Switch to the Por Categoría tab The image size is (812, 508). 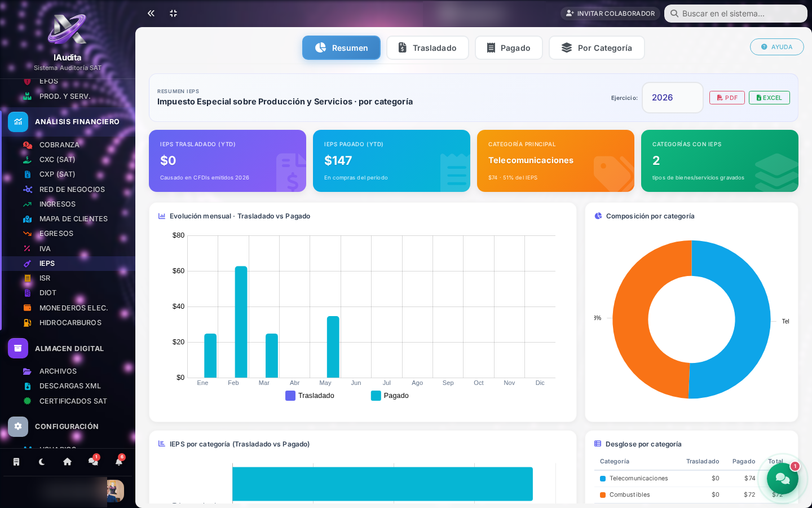(x=597, y=48)
